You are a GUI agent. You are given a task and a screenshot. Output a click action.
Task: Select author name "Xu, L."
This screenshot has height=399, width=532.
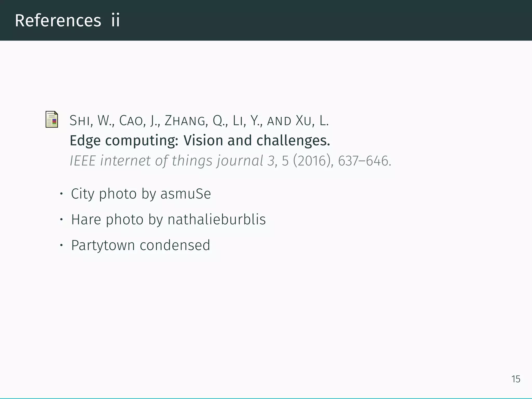click(312, 121)
